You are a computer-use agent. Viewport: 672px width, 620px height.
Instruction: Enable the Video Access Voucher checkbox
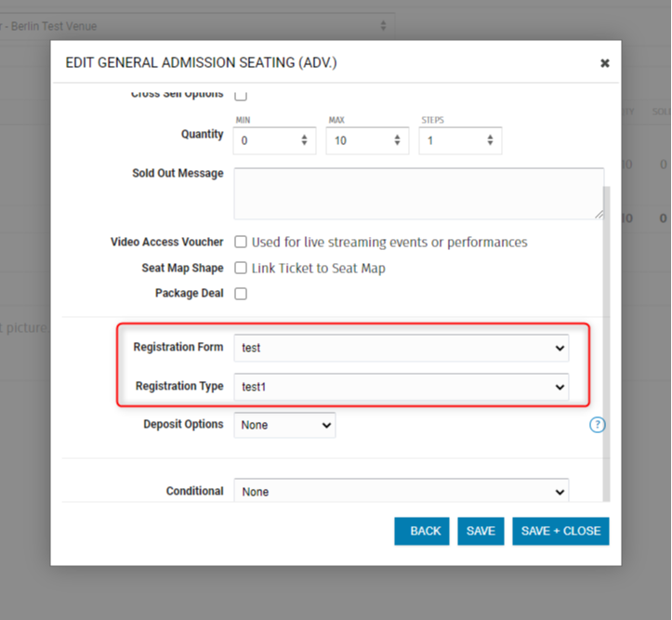coord(241,242)
